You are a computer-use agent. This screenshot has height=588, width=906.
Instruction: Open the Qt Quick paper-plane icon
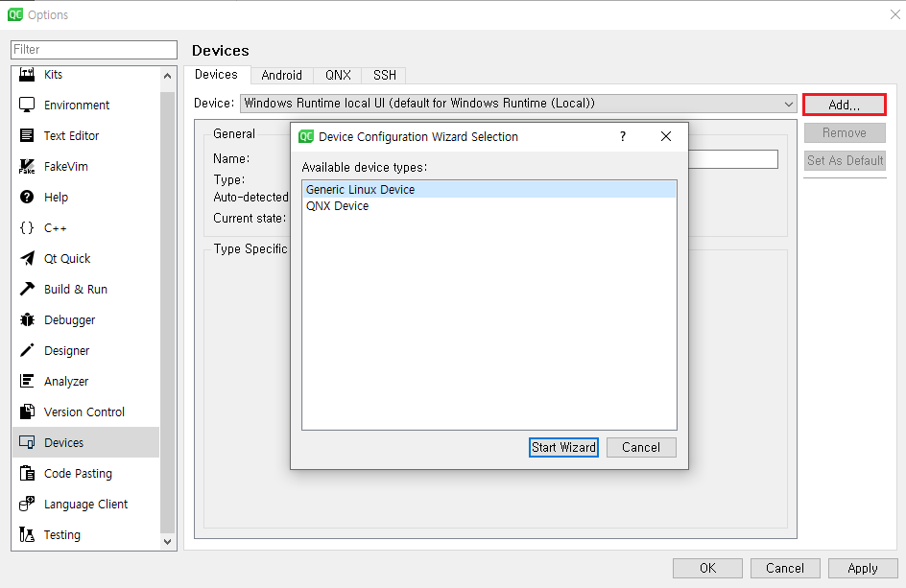pyautogui.click(x=27, y=258)
